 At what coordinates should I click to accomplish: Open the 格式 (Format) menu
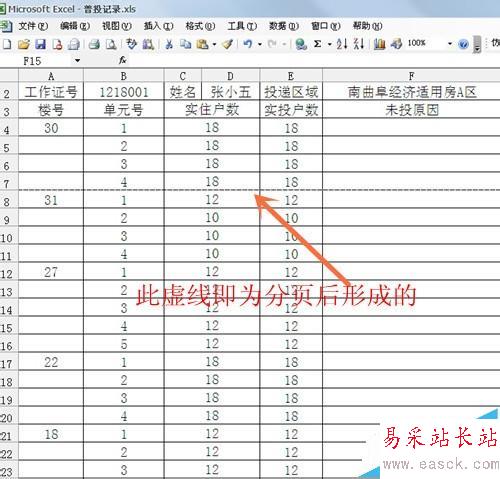click(x=200, y=26)
